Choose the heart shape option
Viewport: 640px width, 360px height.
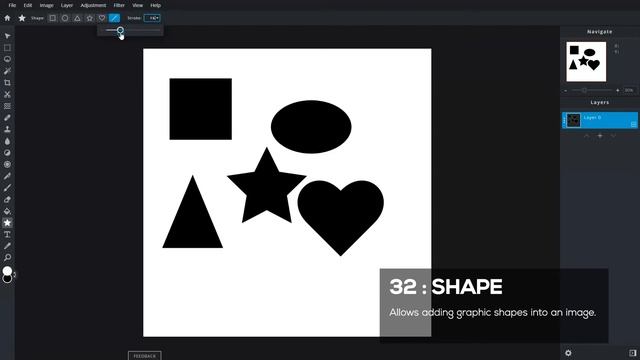pyautogui.click(x=102, y=18)
